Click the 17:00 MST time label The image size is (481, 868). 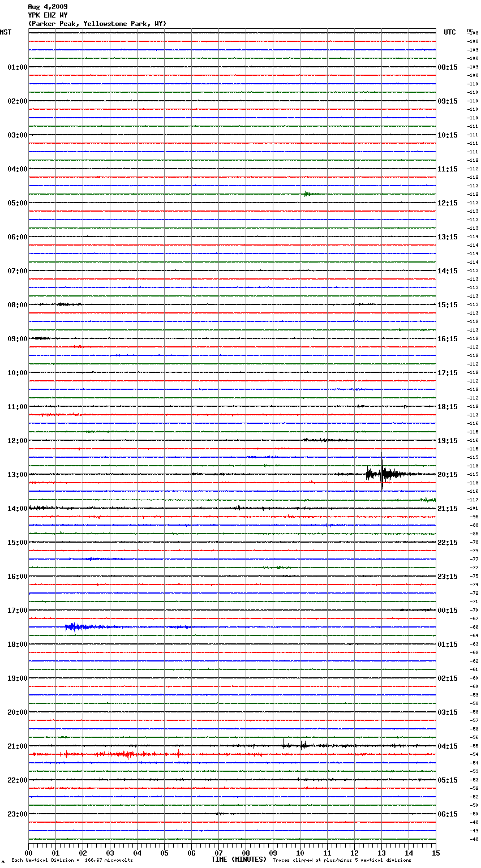(x=18, y=611)
